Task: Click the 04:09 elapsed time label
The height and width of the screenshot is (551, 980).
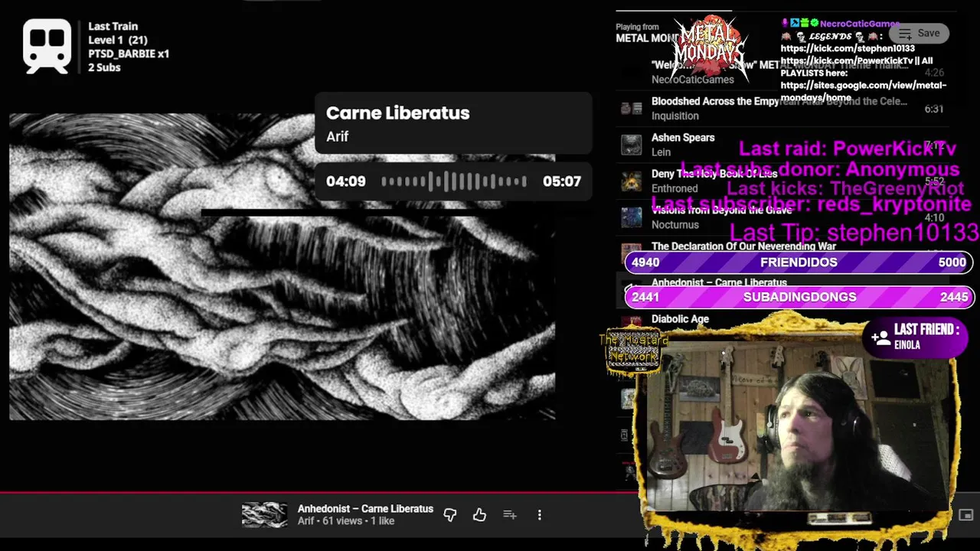Action: point(346,181)
